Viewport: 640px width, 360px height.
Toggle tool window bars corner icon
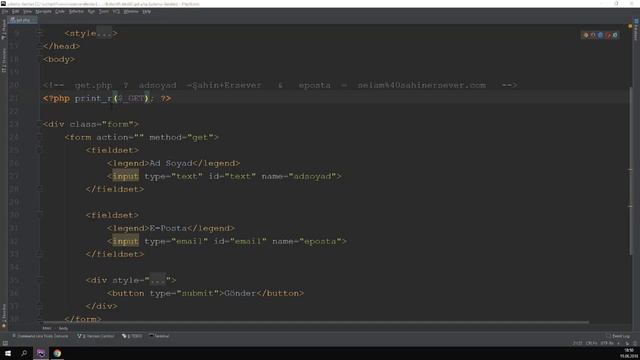point(5,343)
